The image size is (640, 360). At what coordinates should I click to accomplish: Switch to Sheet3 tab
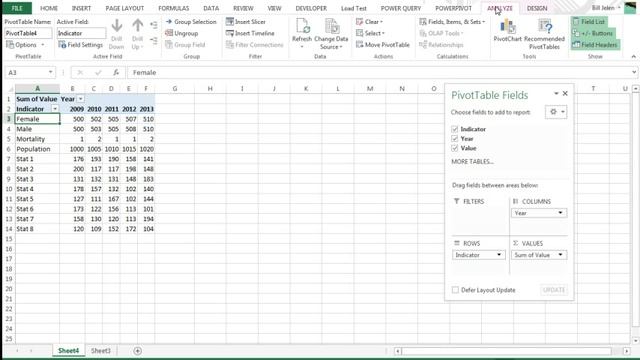(100, 351)
